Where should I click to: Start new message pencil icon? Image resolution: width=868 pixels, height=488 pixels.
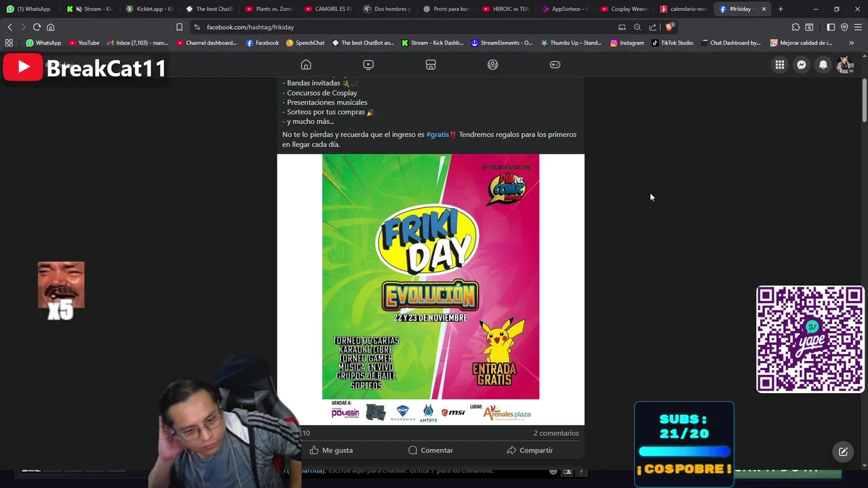tap(843, 451)
